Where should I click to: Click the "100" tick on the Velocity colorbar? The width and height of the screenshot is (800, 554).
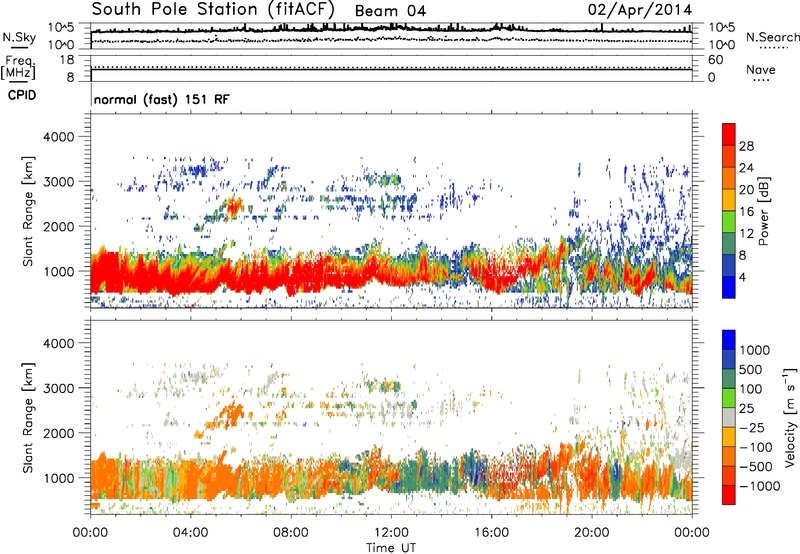click(x=751, y=389)
